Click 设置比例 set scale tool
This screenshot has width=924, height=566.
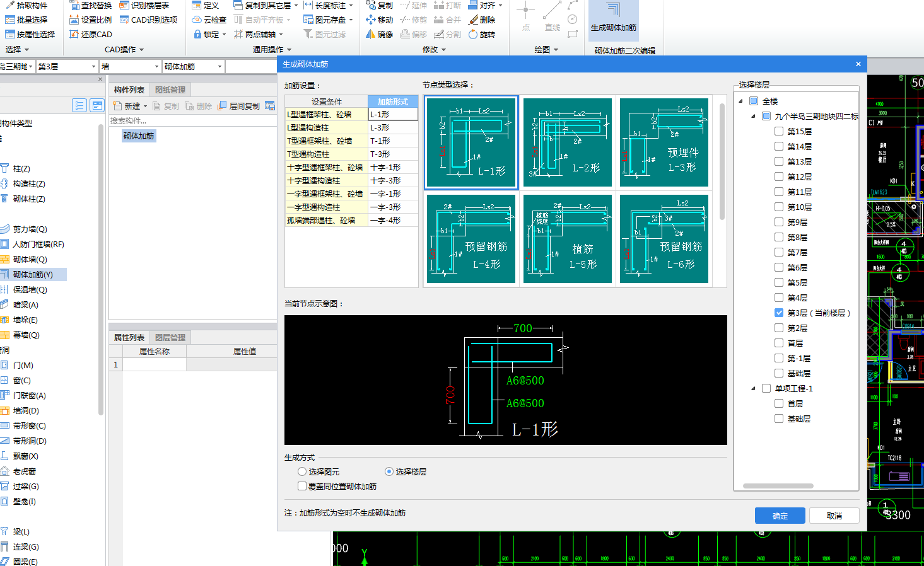point(91,20)
